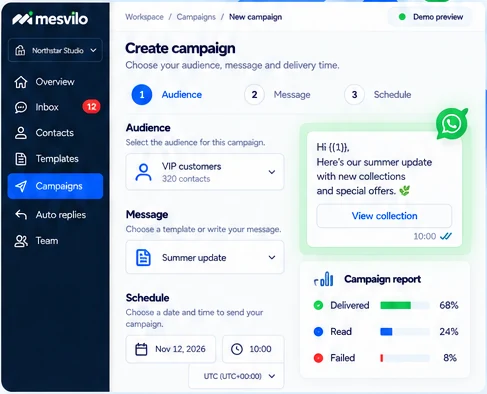Click the red Failed status dot

click(x=318, y=358)
